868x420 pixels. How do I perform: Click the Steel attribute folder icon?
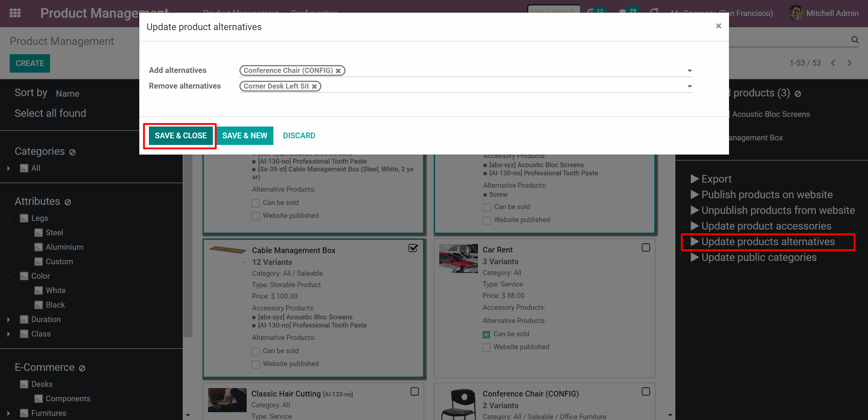click(38, 233)
